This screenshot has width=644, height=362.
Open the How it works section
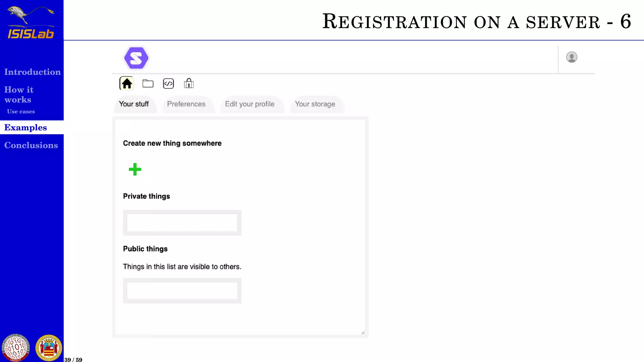pyautogui.click(x=19, y=95)
